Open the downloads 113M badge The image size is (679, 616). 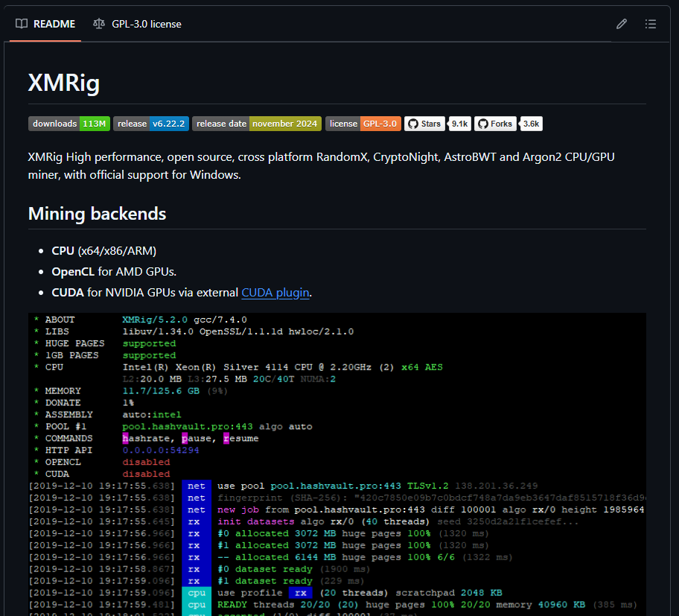click(69, 124)
